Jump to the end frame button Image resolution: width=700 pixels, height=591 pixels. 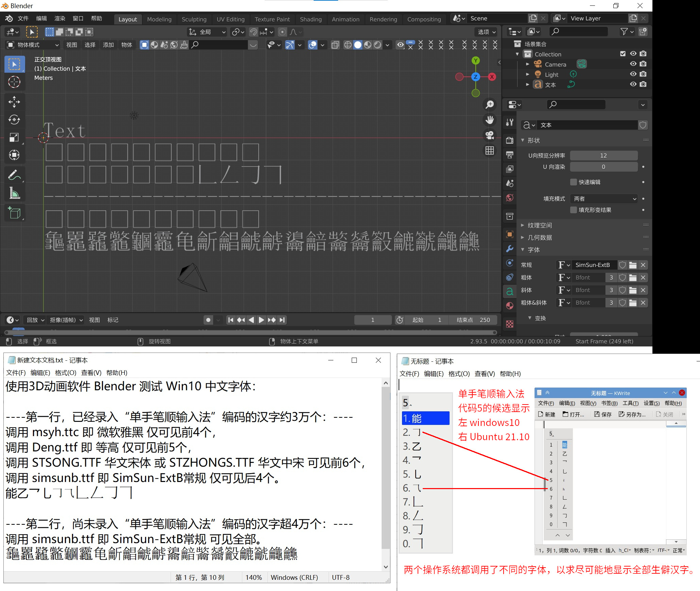click(x=282, y=320)
